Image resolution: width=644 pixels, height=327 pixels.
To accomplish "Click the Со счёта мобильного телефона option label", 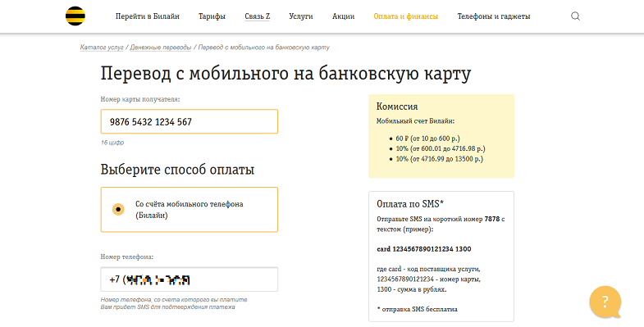I will (190, 209).
